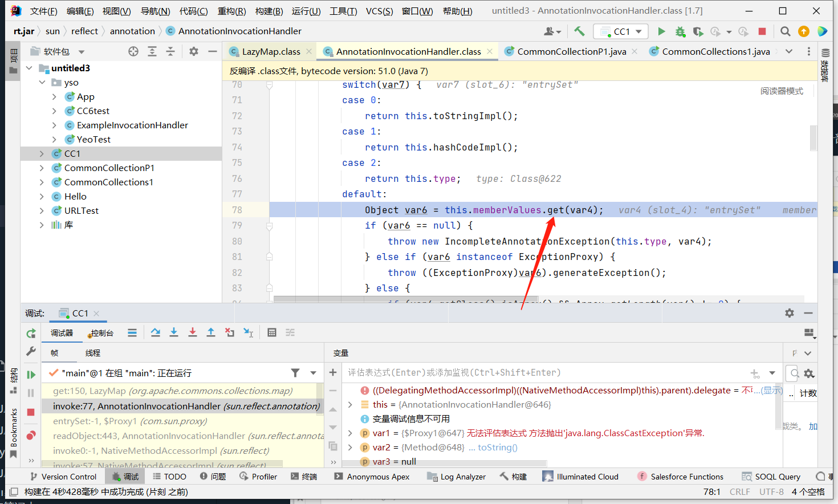
Task: Close the CC1 debug session tab
Action: 96,314
